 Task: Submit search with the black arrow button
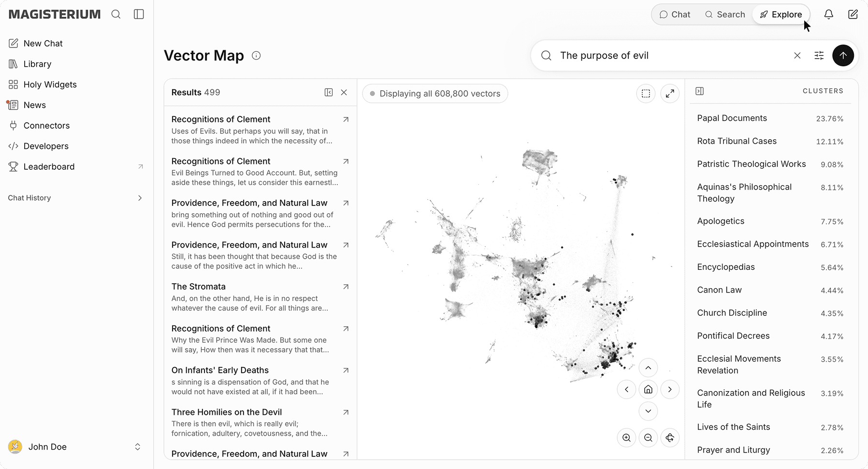click(x=843, y=56)
